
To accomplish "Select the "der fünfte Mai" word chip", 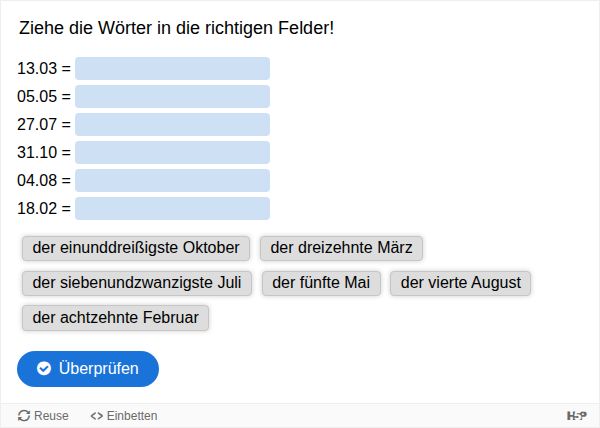I will (321, 283).
